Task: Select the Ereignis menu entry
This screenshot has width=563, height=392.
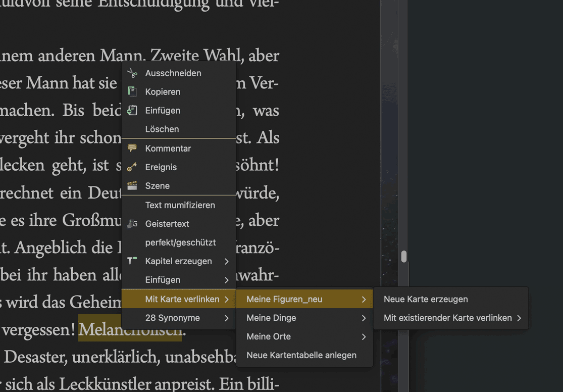Action: point(178,167)
